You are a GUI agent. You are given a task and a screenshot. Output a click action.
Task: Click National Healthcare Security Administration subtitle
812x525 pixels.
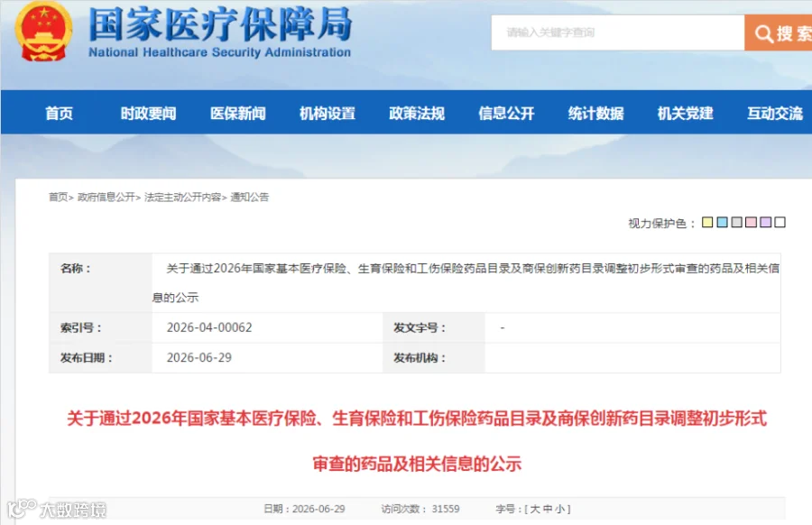pyautogui.click(x=219, y=52)
